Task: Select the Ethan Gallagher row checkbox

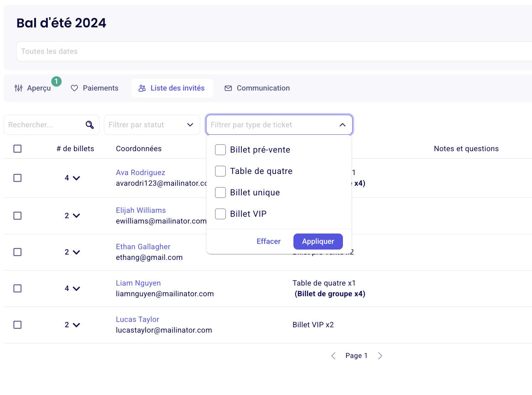Action: pos(17,252)
